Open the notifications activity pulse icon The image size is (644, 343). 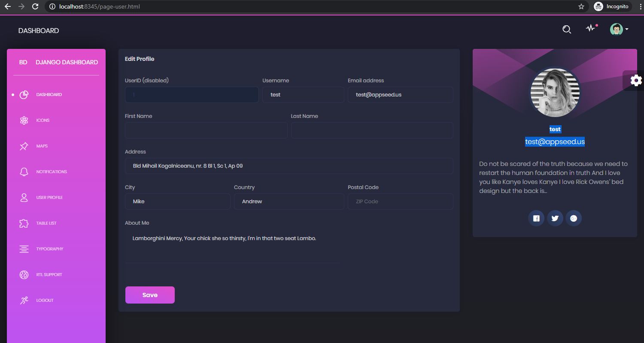tap(592, 28)
